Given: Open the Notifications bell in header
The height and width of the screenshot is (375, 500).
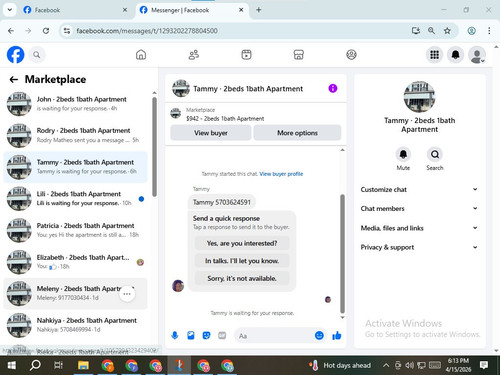Looking at the screenshot, I should pyautogui.click(x=456, y=55).
